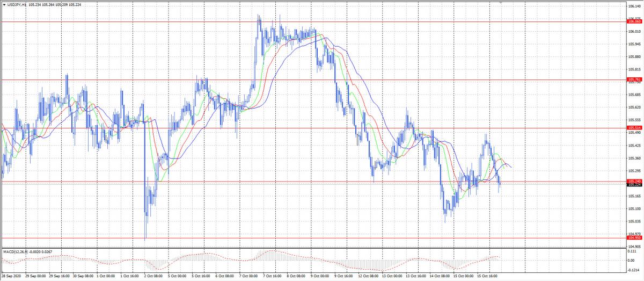This screenshot has width=644, height=281.
Task: Click the 105.685 price axis label
Action: (634, 95)
